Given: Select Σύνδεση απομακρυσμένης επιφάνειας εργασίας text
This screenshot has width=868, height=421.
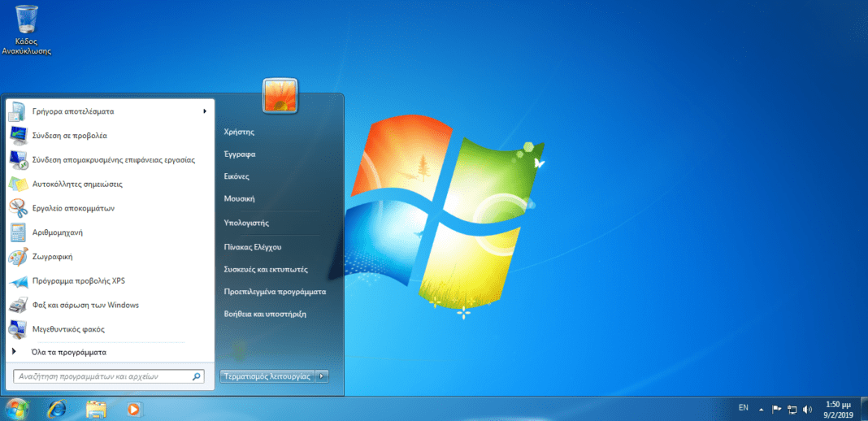Looking at the screenshot, I should [x=114, y=160].
